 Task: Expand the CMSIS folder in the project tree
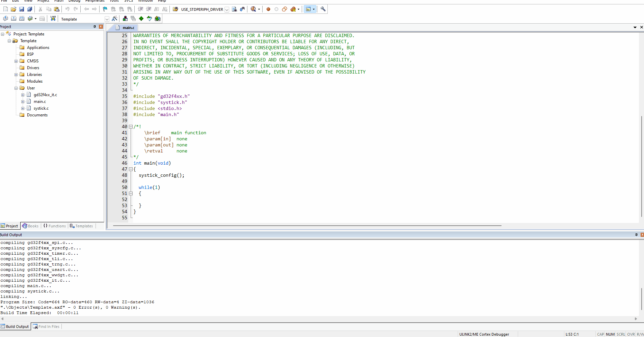[x=16, y=61]
